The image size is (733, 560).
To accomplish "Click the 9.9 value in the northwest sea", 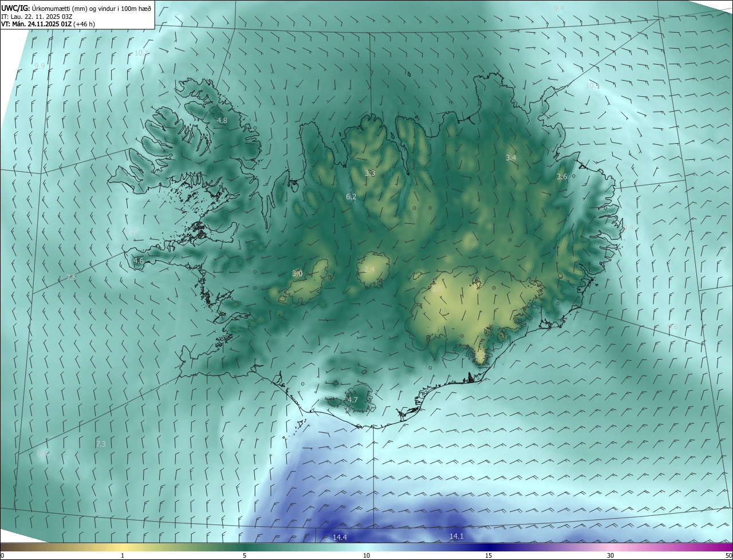I will pos(40,66).
